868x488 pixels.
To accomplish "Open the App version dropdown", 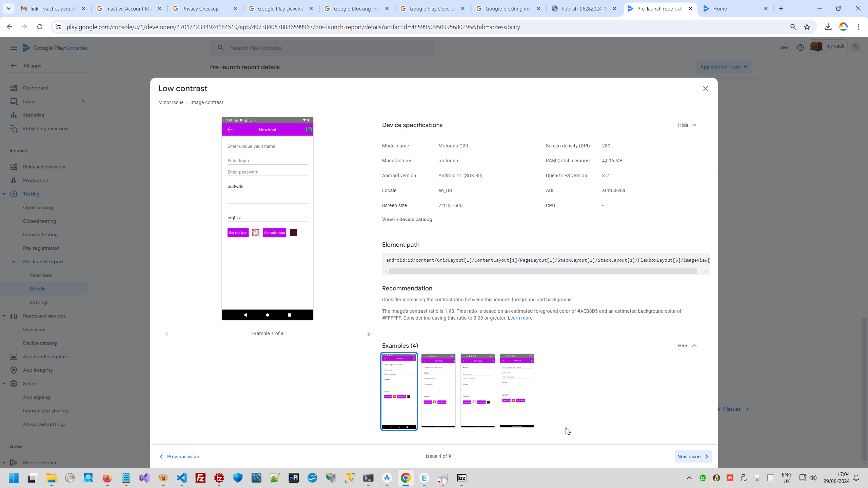I will tap(724, 67).
